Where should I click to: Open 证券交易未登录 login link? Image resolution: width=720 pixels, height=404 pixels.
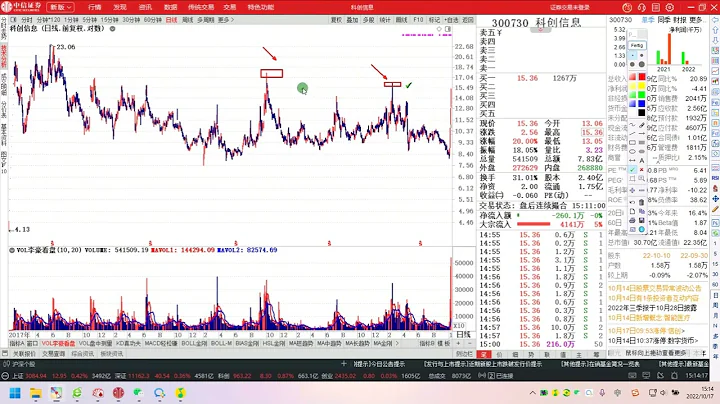pyautogui.click(x=569, y=7)
